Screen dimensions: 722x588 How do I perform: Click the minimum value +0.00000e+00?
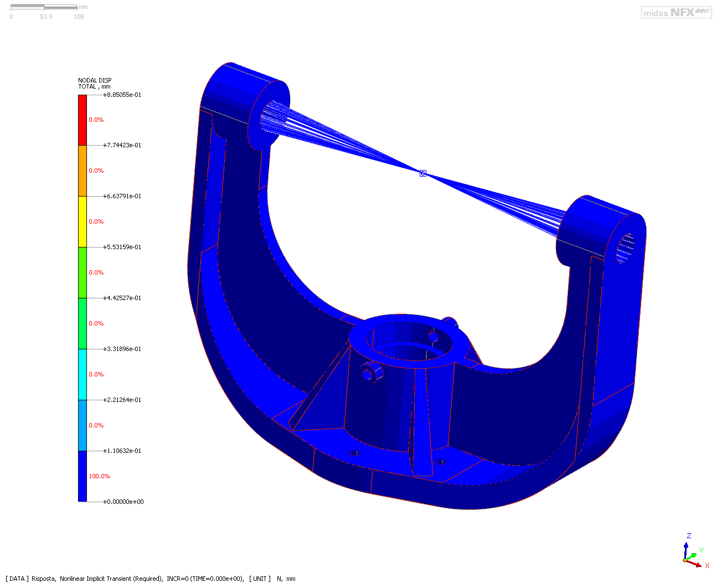coord(123,502)
